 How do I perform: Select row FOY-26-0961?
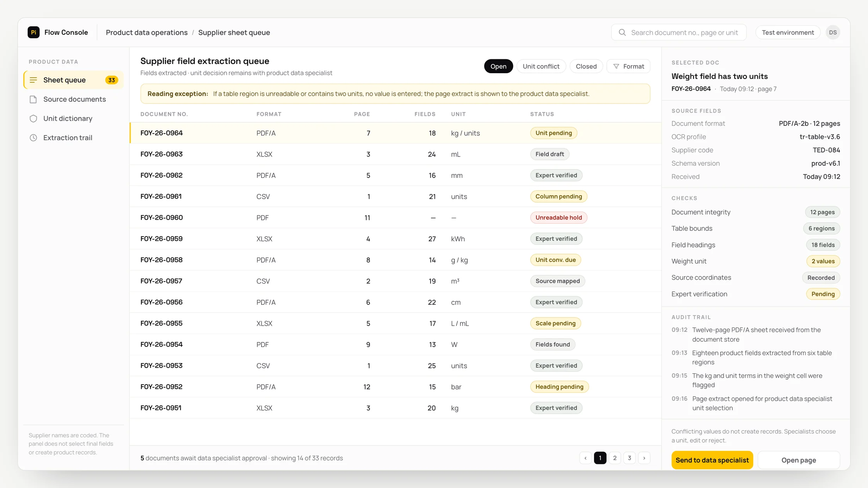click(395, 196)
